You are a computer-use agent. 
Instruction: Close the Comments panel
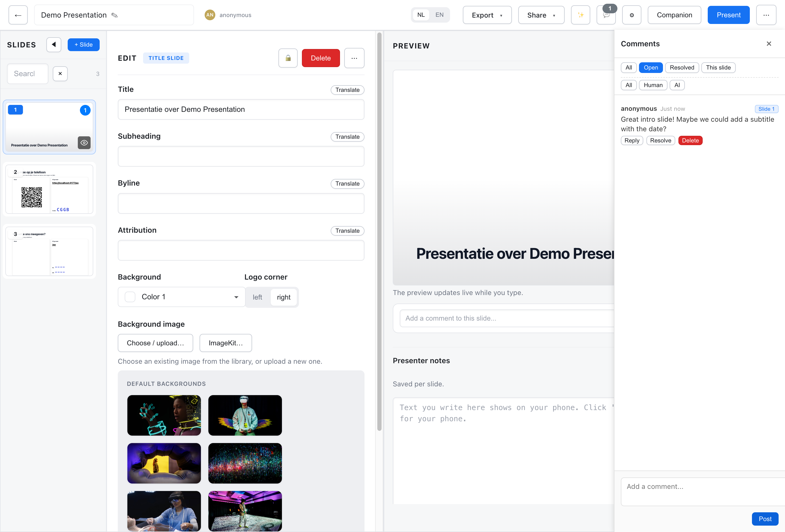point(769,44)
